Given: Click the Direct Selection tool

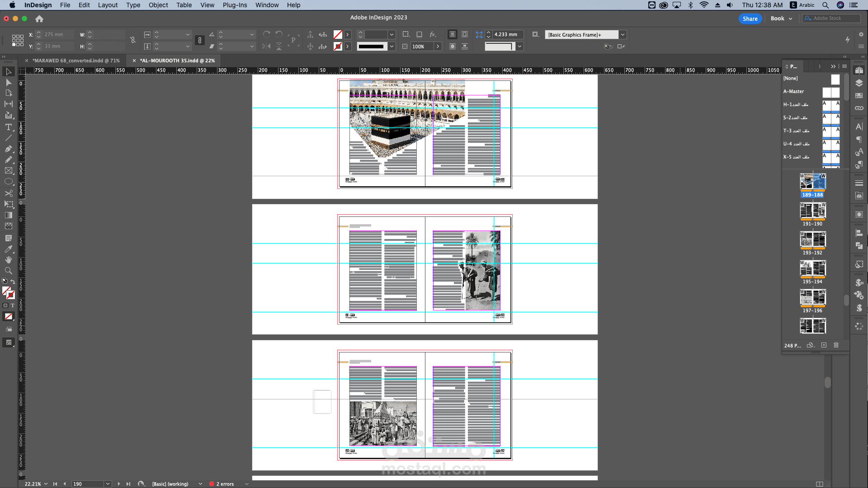Looking at the screenshot, I should pos(8,82).
